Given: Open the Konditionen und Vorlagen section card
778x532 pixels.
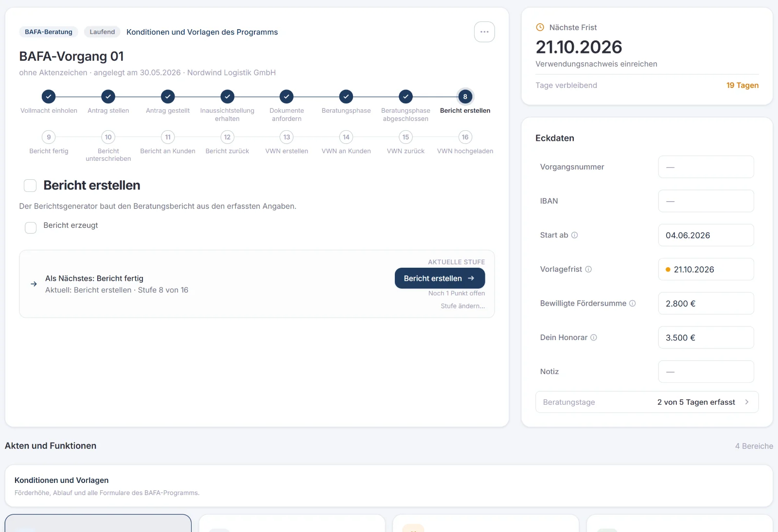Looking at the screenshot, I should pyautogui.click(x=389, y=486).
